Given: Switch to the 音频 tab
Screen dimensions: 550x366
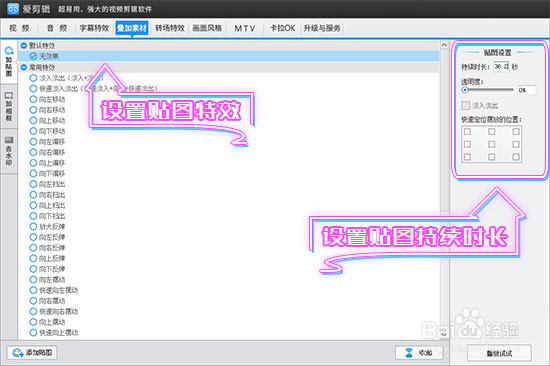Looking at the screenshot, I should (x=57, y=28).
